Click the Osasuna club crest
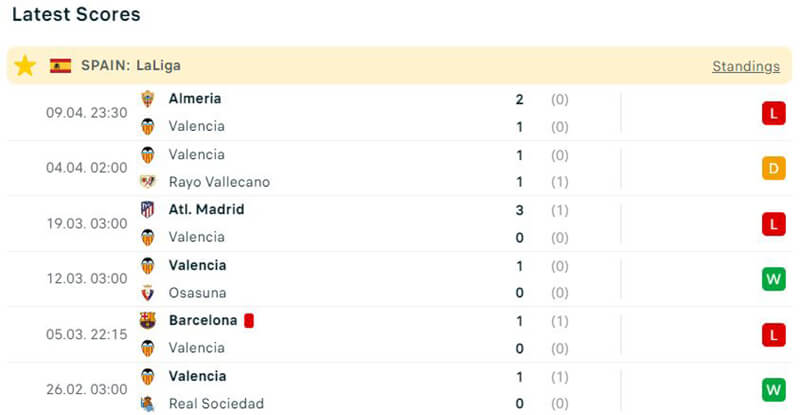Viewport: 800px width, 415px height. (148, 293)
